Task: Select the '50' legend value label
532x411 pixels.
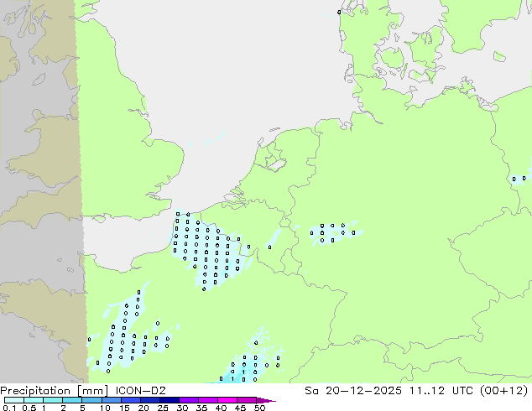Action: [259, 408]
